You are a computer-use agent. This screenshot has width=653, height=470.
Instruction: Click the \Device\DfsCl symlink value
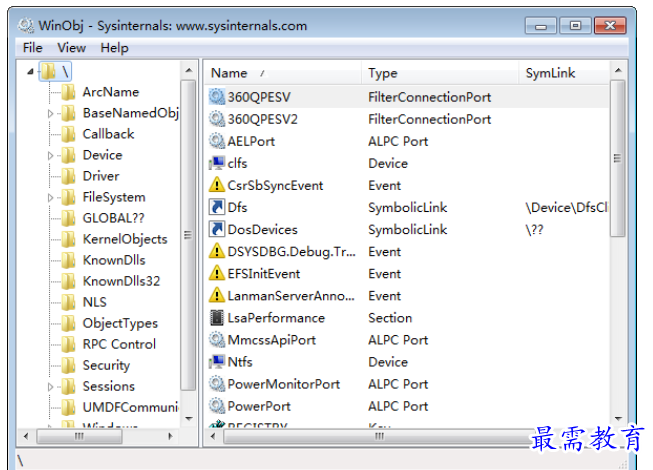tap(566, 207)
